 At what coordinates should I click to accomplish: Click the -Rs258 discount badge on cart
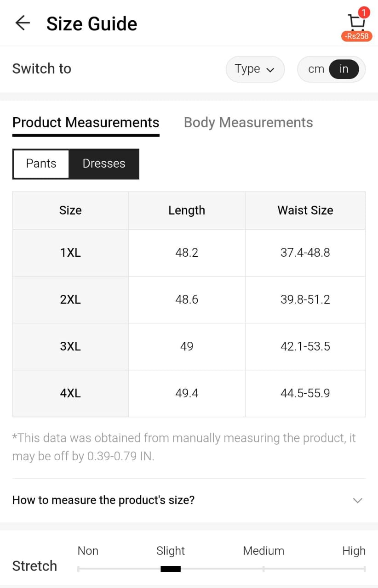[356, 36]
